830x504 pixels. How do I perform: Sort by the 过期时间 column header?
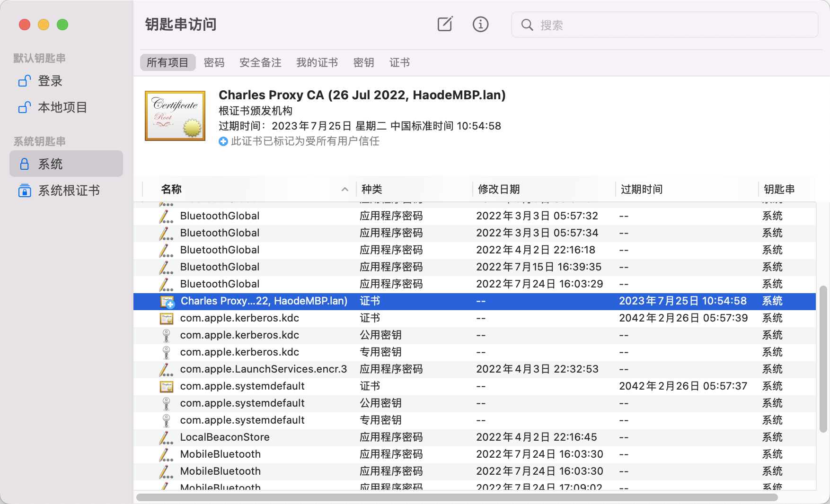pyautogui.click(x=642, y=189)
